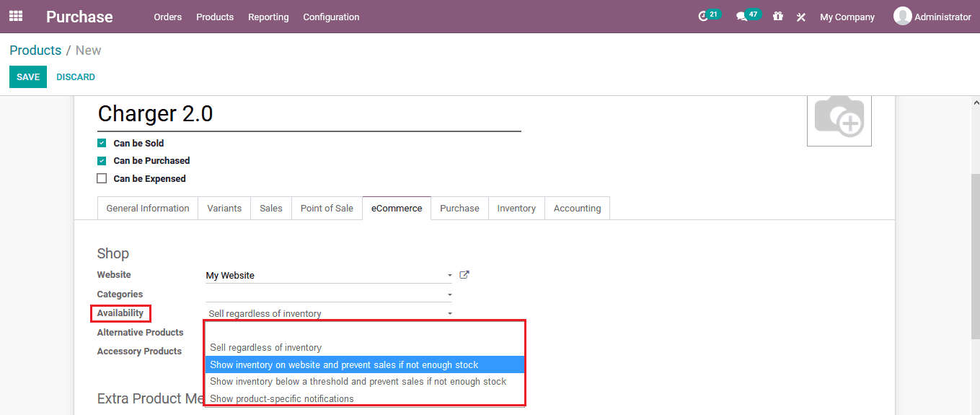Select the eCommerce tab
This screenshot has height=415, width=980.
397,208
